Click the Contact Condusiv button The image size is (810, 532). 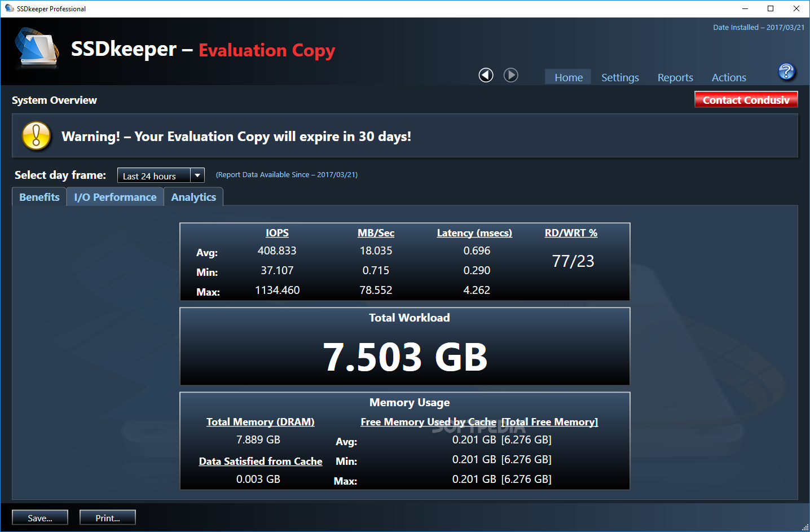[746, 100]
